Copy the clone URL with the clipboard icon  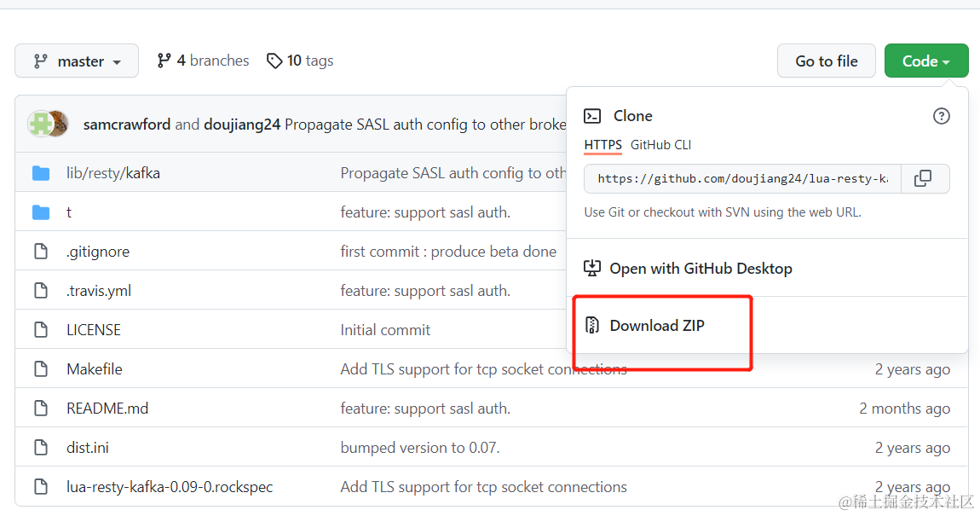click(x=923, y=179)
